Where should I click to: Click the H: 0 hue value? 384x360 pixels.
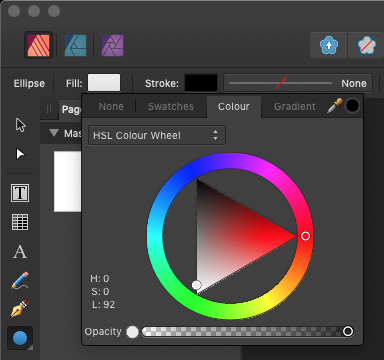(100, 278)
